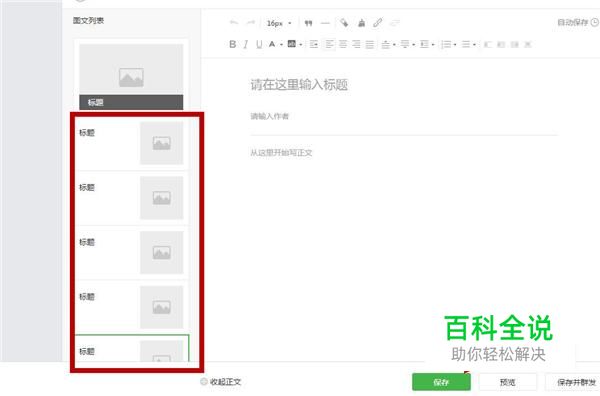Click the clock icon beside 自动保存
Image resolution: width=600 pixels, height=396 pixels.
[x=595, y=23]
